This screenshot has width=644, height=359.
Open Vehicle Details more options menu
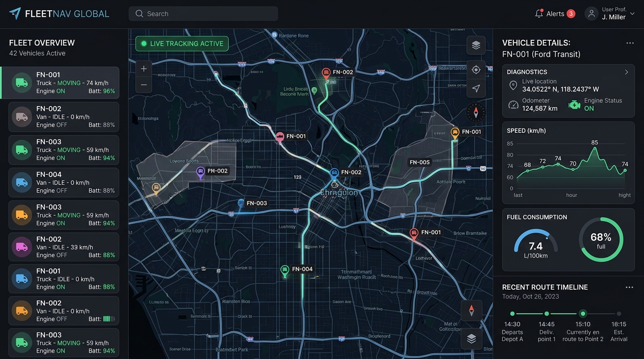tap(630, 43)
